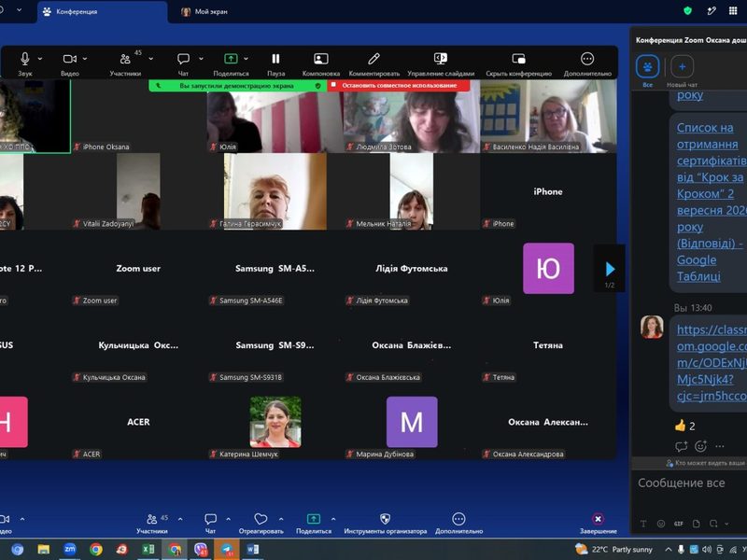Click Марина Дубінова avatar tile
Screen dimensions: 747x560
click(x=412, y=422)
